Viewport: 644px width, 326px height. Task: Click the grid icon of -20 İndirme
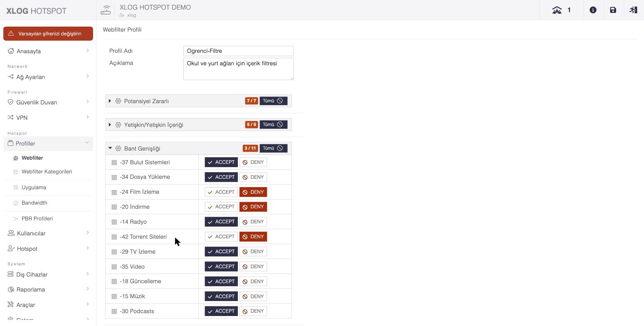pos(114,207)
